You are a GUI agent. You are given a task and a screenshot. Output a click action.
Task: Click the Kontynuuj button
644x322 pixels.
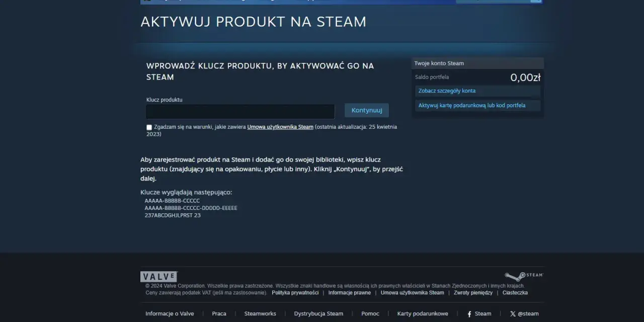point(367,110)
